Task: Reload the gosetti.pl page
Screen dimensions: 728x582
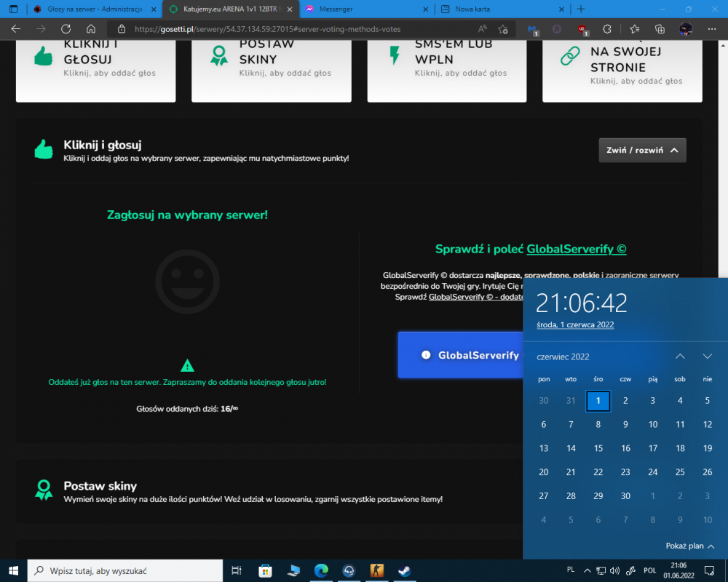Action: click(66, 29)
